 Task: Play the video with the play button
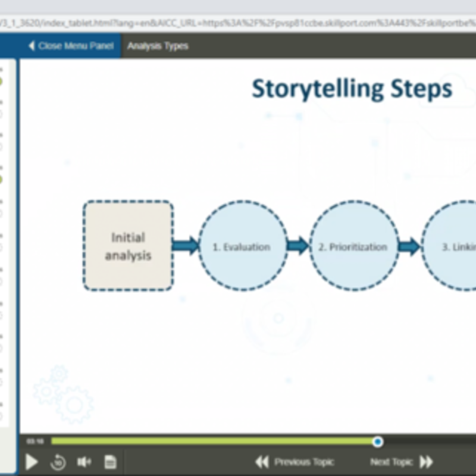tap(32, 462)
